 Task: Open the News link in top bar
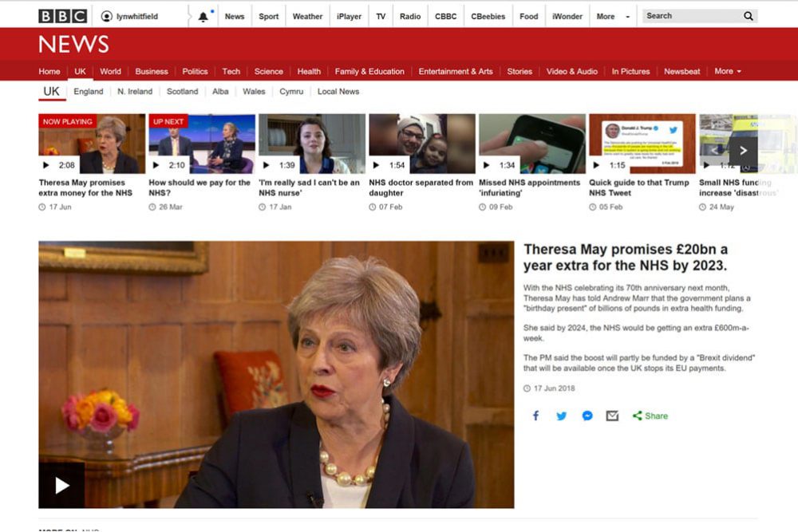[x=235, y=16]
